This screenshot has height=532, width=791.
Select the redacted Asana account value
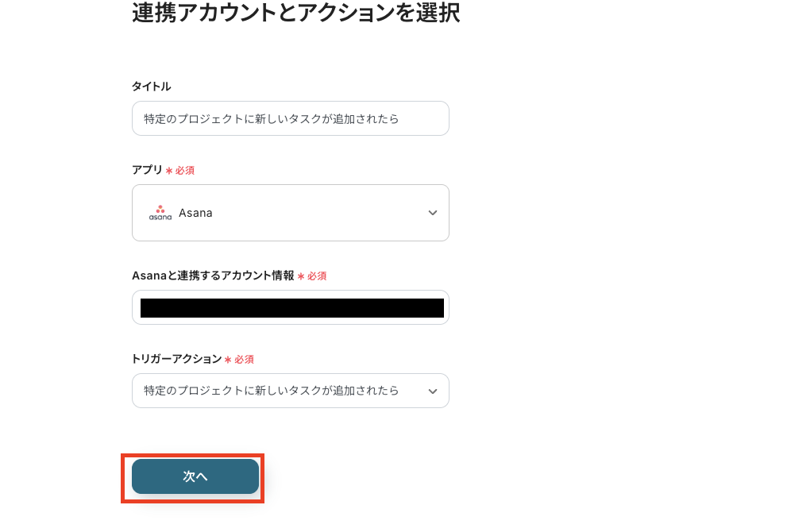[x=291, y=308]
